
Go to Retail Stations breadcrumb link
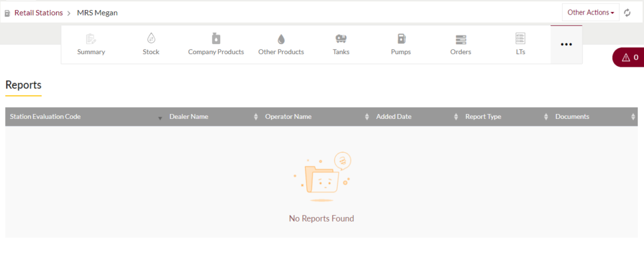tap(38, 13)
